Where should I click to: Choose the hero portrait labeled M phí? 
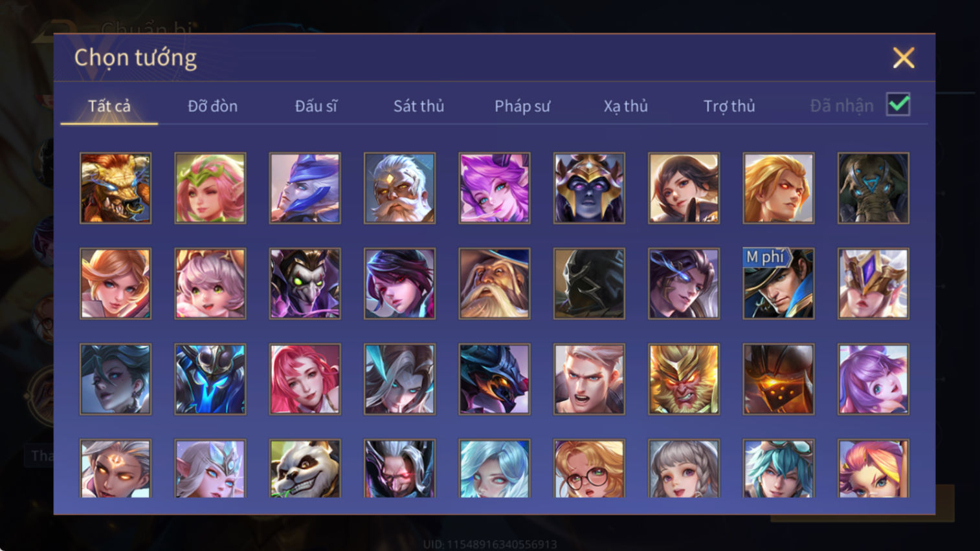[779, 283]
